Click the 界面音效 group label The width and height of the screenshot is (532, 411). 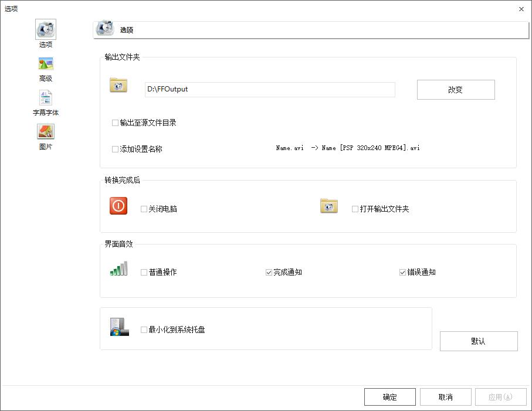[x=118, y=244]
